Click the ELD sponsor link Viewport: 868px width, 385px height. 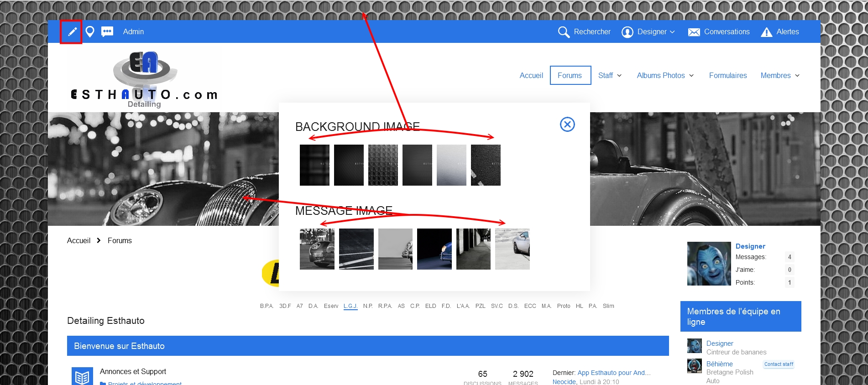click(430, 306)
